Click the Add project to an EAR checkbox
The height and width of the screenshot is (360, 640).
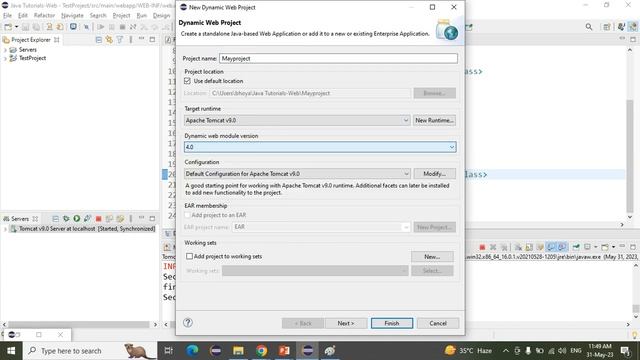point(187,215)
